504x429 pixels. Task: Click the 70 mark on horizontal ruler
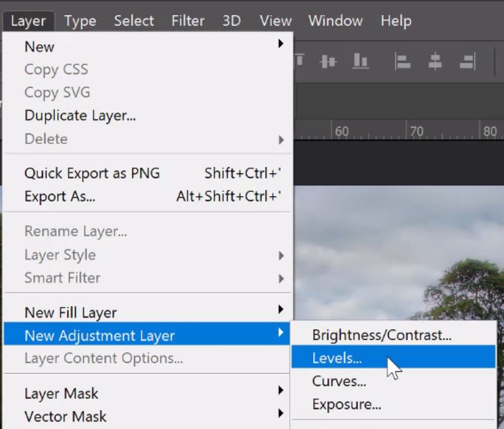pyautogui.click(x=416, y=131)
